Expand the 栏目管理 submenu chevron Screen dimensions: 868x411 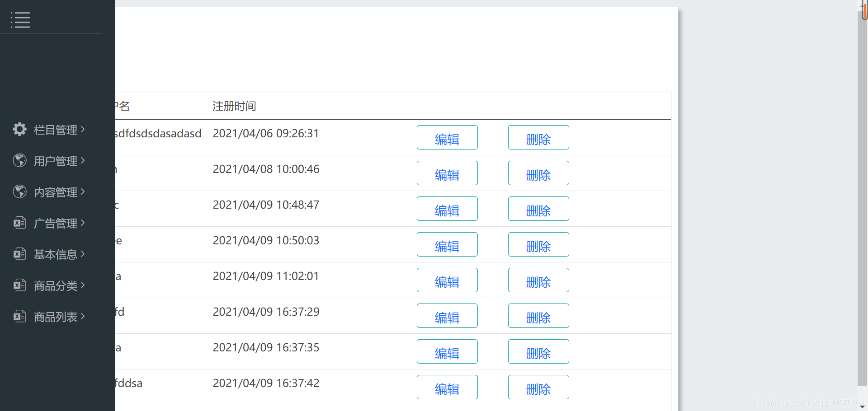click(83, 129)
